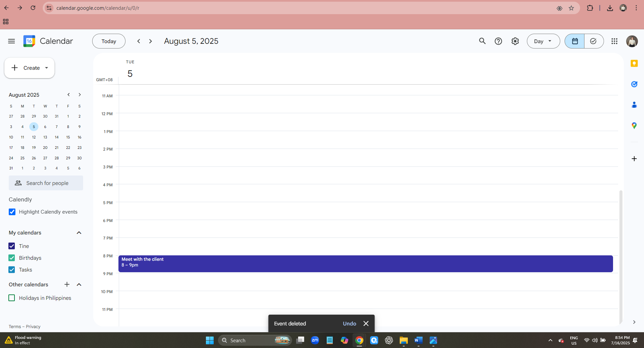Go to previous day arrow
This screenshot has width=644, height=348.
[x=139, y=41]
